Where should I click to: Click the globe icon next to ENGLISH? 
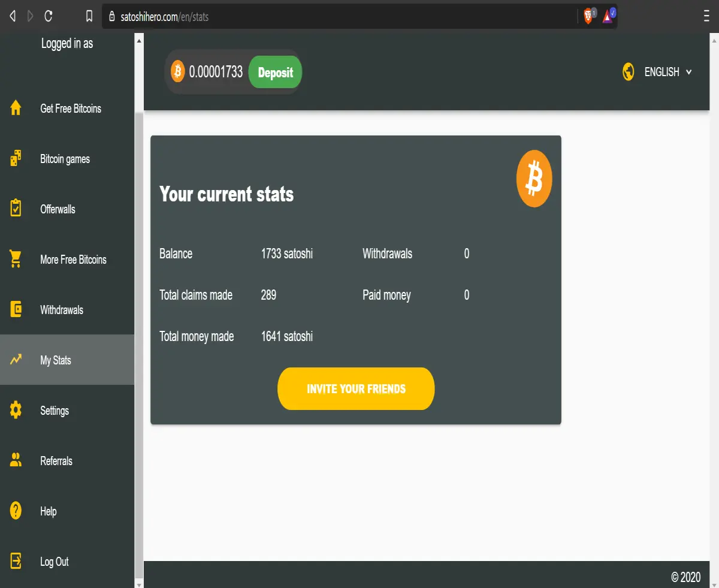(x=628, y=72)
